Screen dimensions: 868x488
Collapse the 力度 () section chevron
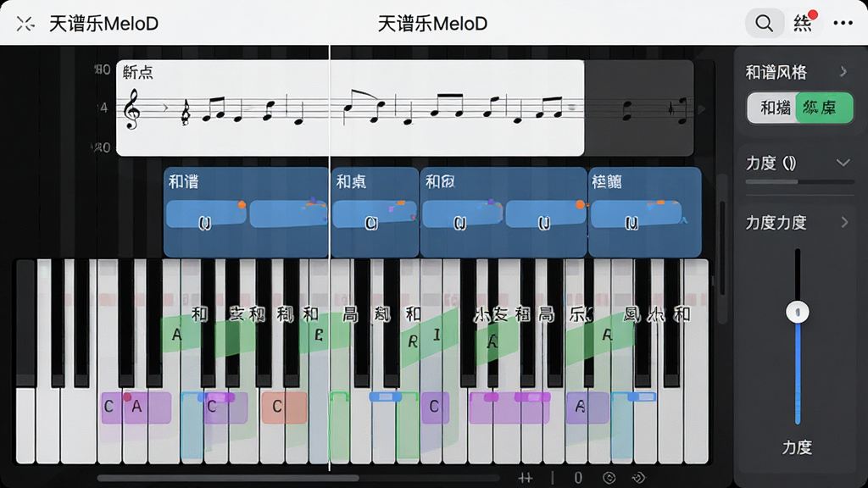(843, 163)
